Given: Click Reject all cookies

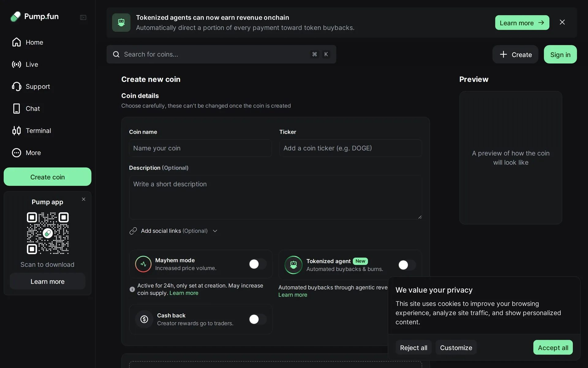Looking at the screenshot, I should click(x=413, y=347).
